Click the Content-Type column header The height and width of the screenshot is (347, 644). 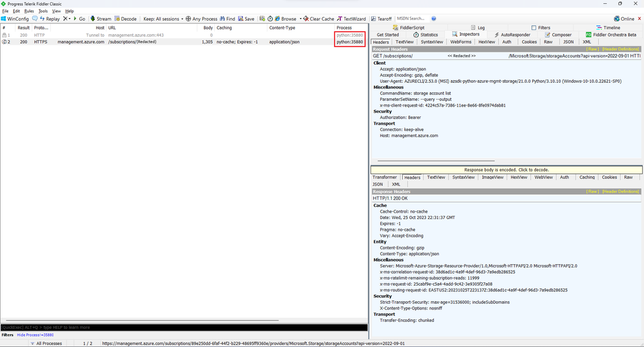[x=301, y=28]
